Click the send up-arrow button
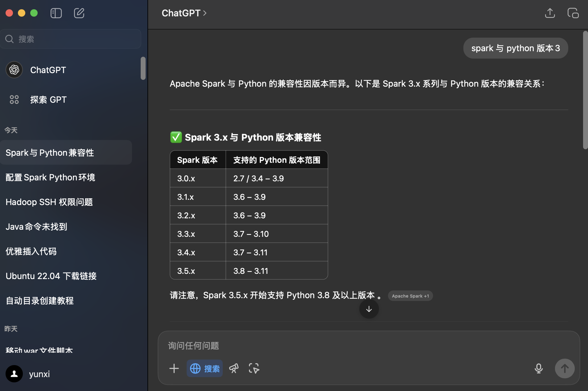The height and width of the screenshot is (391, 588). (x=565, y=368)
